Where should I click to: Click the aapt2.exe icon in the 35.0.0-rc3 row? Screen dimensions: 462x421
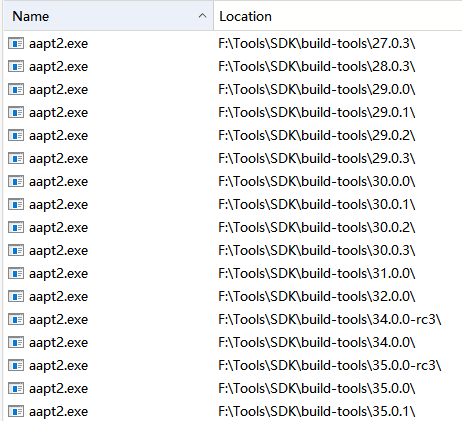coord(16,365)
